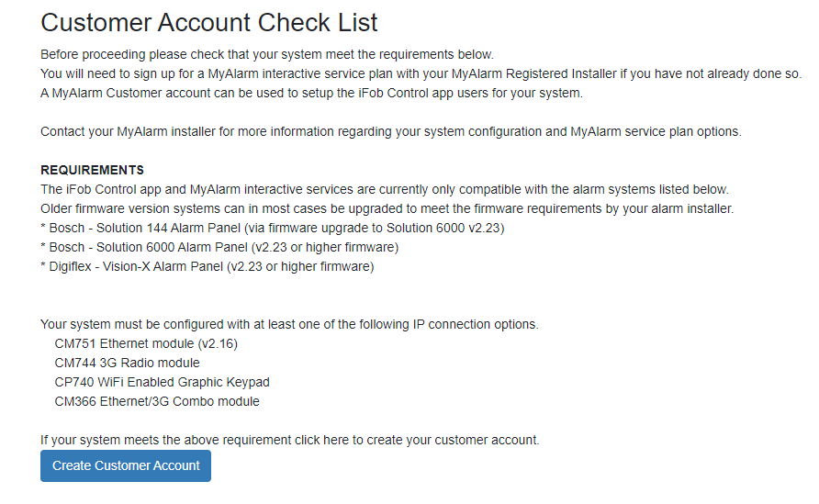Viewport: 819px width, 504px height.
Task: Select the Bosch Solution 6000 Alarm Panel line
Action: click(x=219, y=248)
